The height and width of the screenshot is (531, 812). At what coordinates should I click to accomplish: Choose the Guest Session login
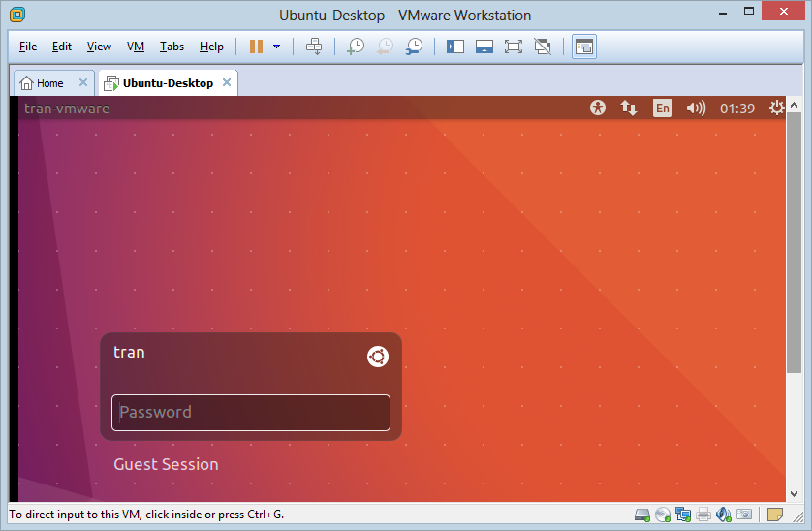click(x=166, y=464)
